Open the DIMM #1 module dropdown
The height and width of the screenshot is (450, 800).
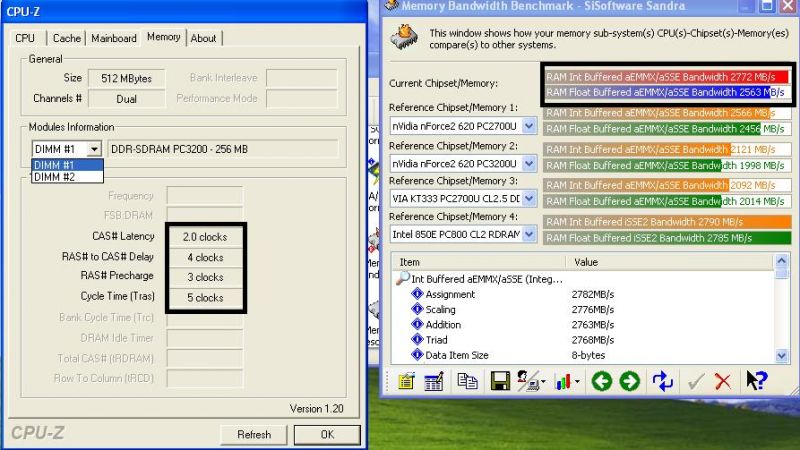(x=94, y=149)
